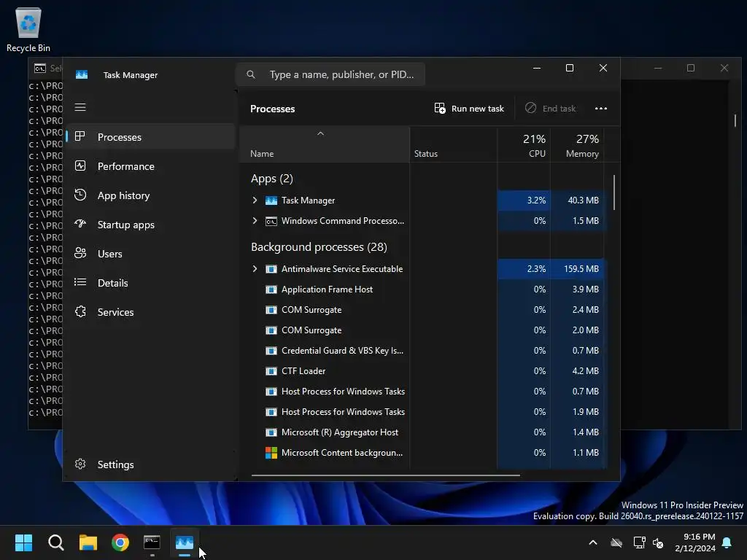Open the Processes page in the sidebar
747x560 pixels.
(x=151, y=137)
